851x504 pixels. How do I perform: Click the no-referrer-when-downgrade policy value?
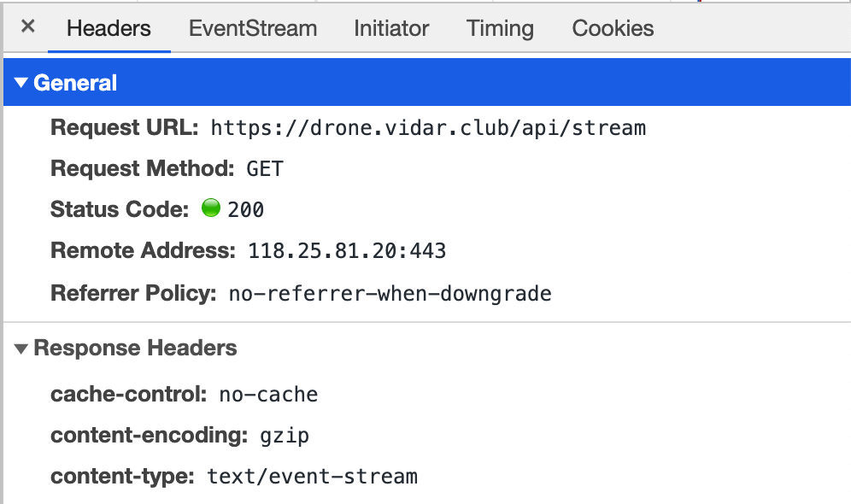[x=390, y=294]
